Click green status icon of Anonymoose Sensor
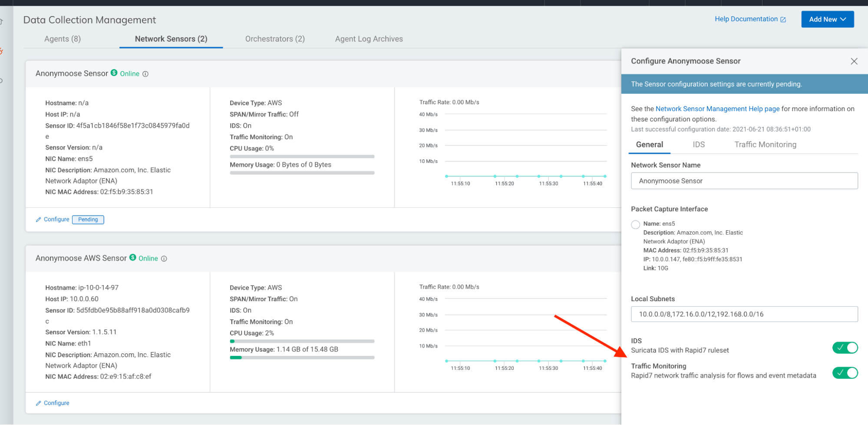The image size is (868, 425). pos(114,73)
